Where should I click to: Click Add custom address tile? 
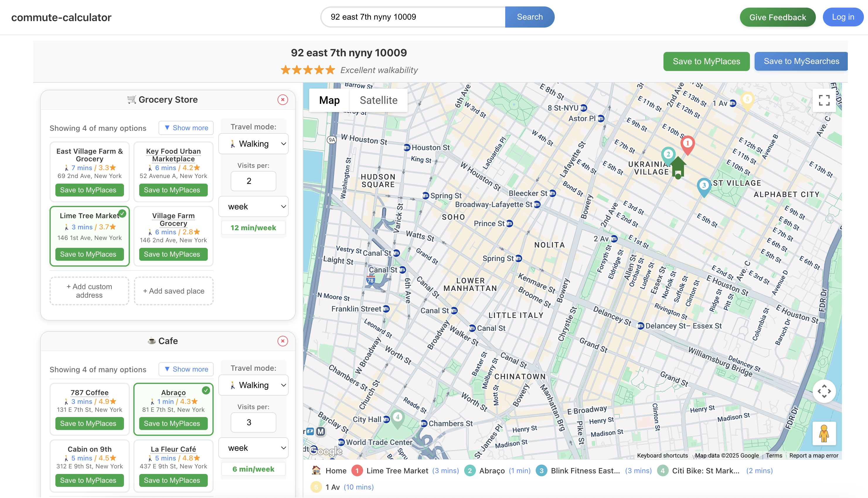pos(89,291)
